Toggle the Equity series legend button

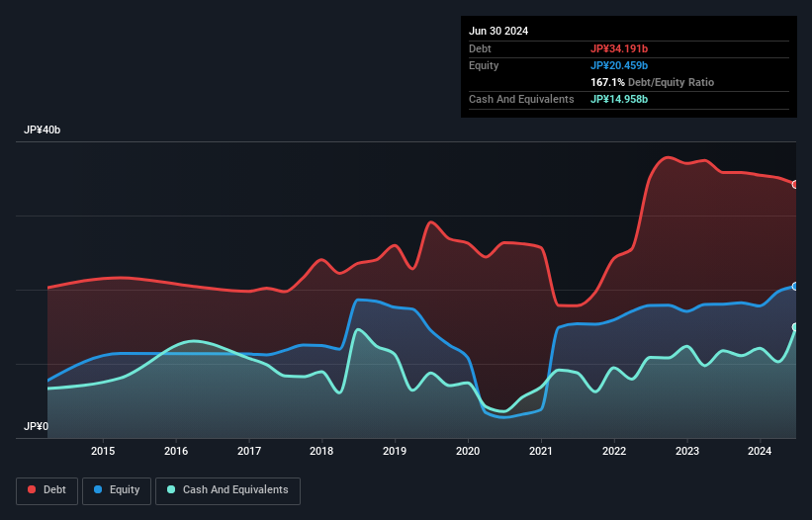tap(117, 490)
